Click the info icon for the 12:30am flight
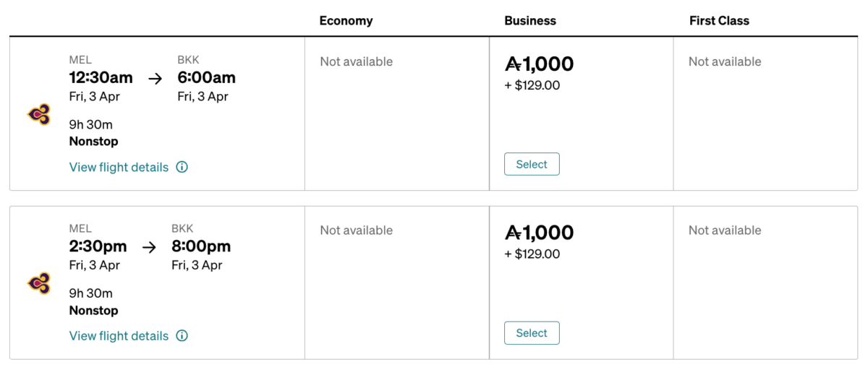 (x=182, y=167)
